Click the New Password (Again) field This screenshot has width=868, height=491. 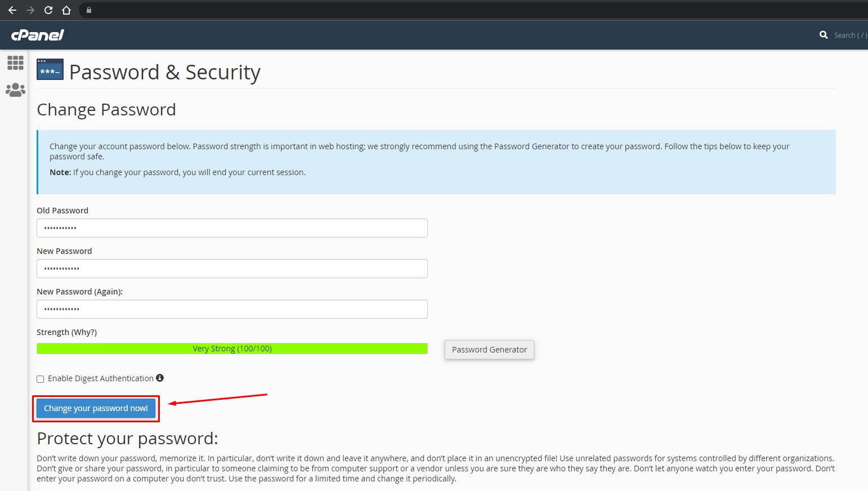point(231,309)
